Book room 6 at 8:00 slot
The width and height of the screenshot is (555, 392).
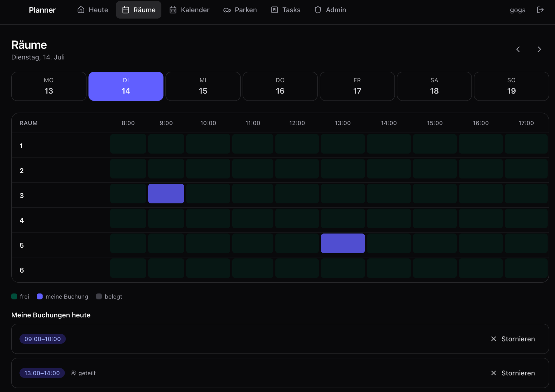click(128, 268)
